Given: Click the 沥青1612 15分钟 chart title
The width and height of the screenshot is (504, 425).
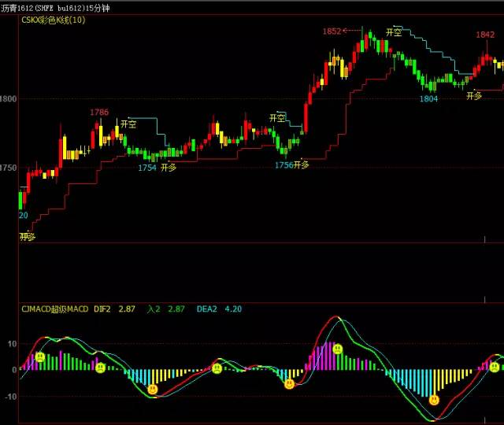Looking at the screenshot, I should pos(55,8).
